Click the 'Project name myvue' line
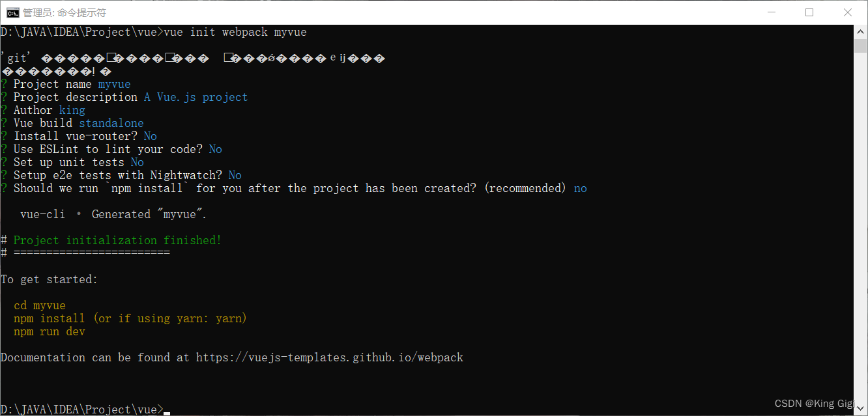Image resolution: width=868 pixels, height=416 pixels. (x=66, y=84)
